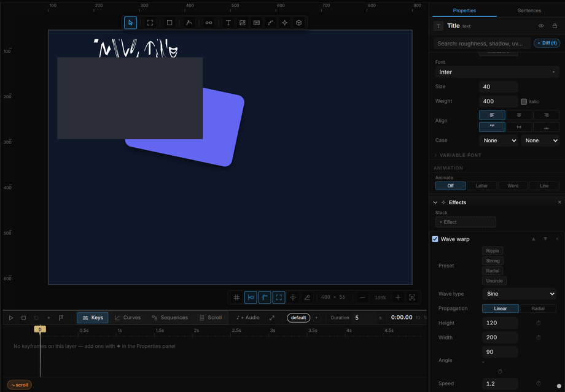
Task: Click the Diff (1) button
Action: [x=547, y=43]
